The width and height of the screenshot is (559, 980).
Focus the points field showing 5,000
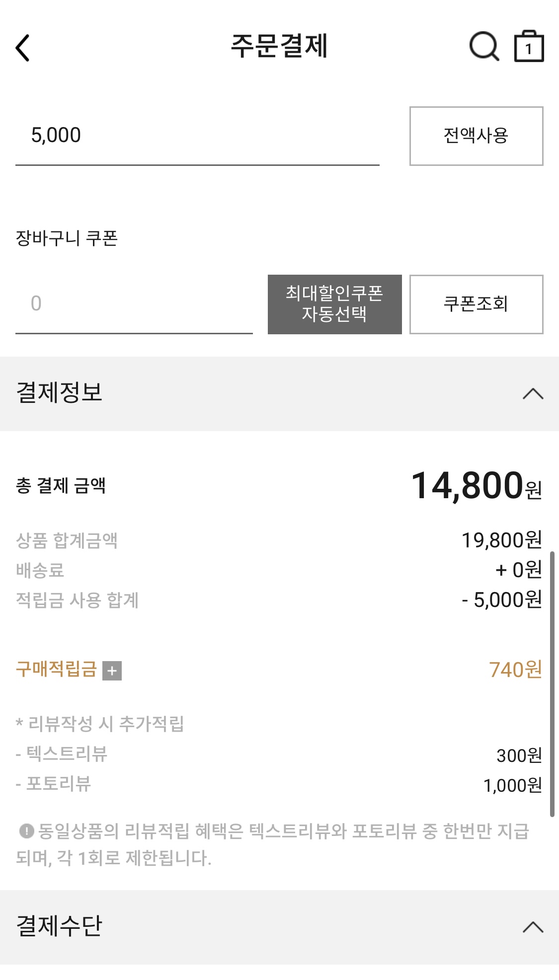[197, 136]
